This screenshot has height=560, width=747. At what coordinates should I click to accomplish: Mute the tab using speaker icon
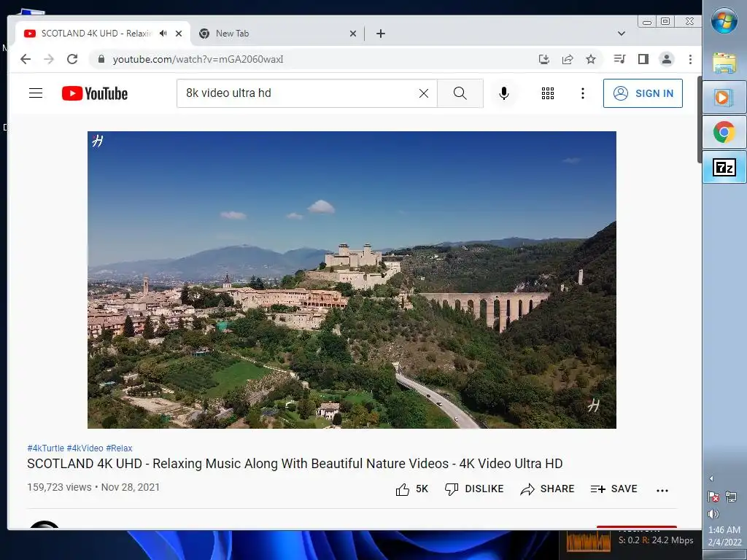coord(163,34)
